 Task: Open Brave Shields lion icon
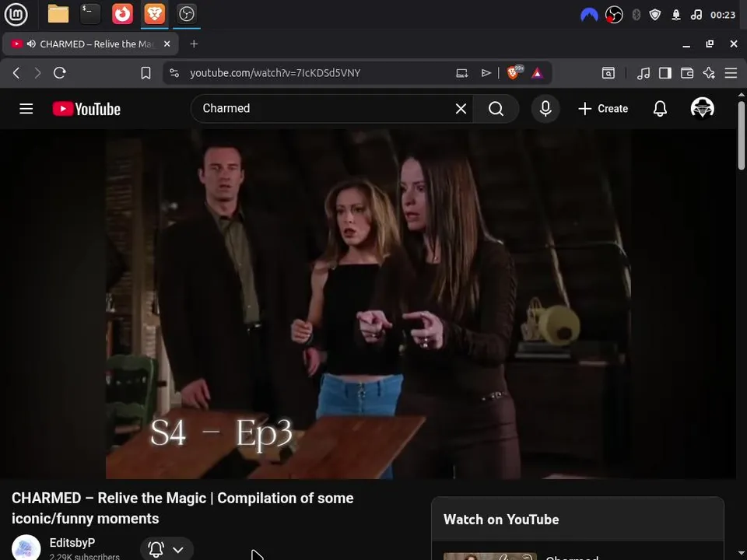pyautogui.click(x=514, y=72)
